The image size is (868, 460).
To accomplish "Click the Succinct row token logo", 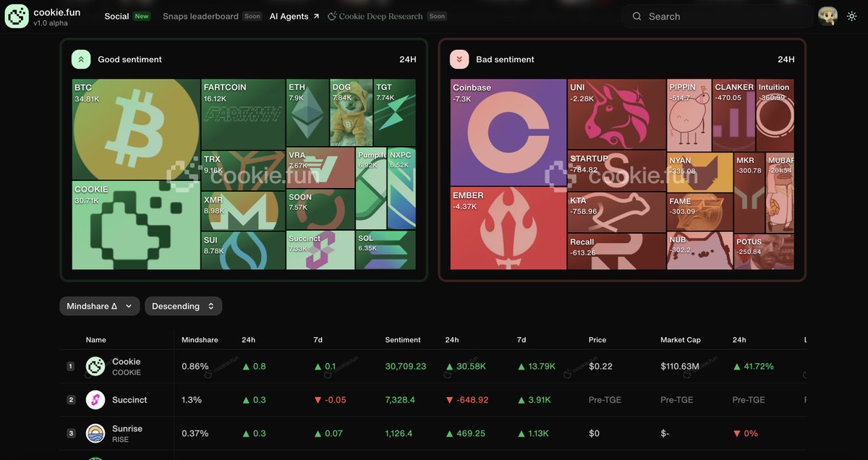I will point(95,400).
